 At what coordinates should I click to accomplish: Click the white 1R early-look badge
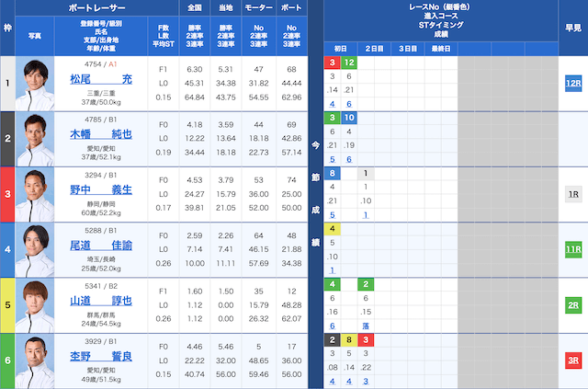[573, 194]
